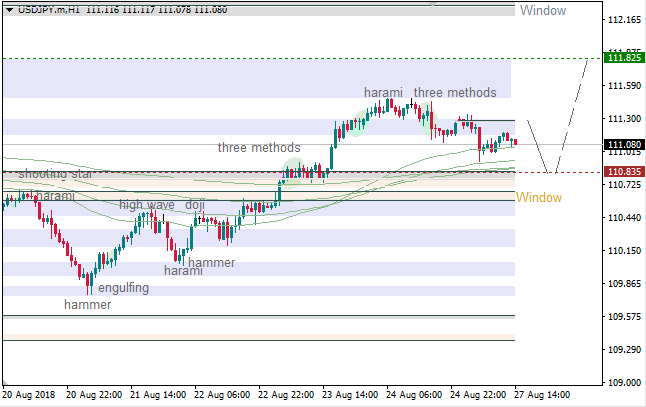Click the three methods label beside the top harami

coord(455,93)
